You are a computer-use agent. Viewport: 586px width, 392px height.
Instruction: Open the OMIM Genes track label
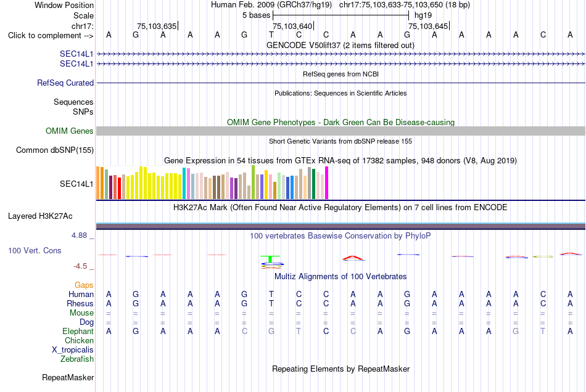70,131
